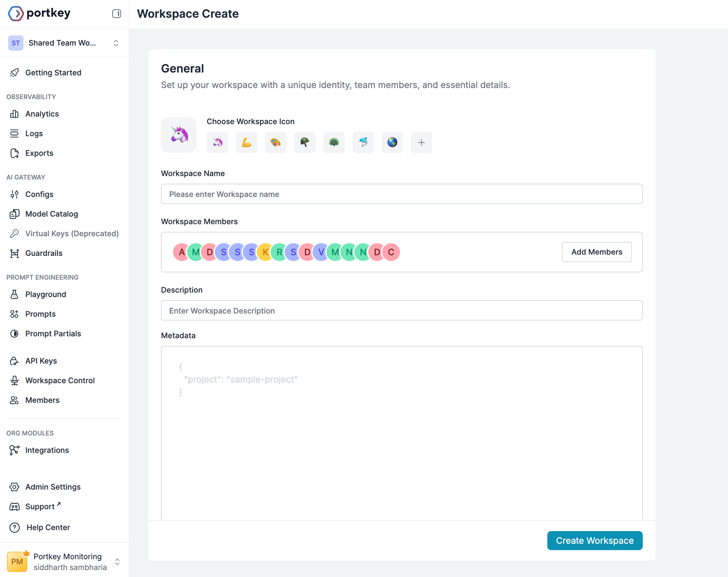Click the Guardrails icon
This screenshot has width=728, height=577.
pyautogui.click(x=14, y=253)
